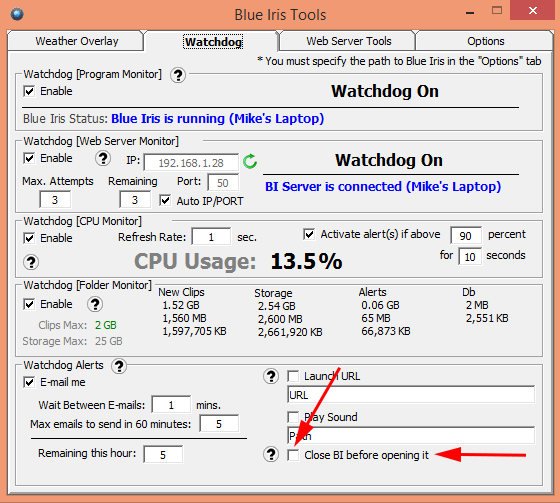Open help icon beside Launch URL
Image resolution: width=560 pixels, height=503 pixels.
click(271, 376)
